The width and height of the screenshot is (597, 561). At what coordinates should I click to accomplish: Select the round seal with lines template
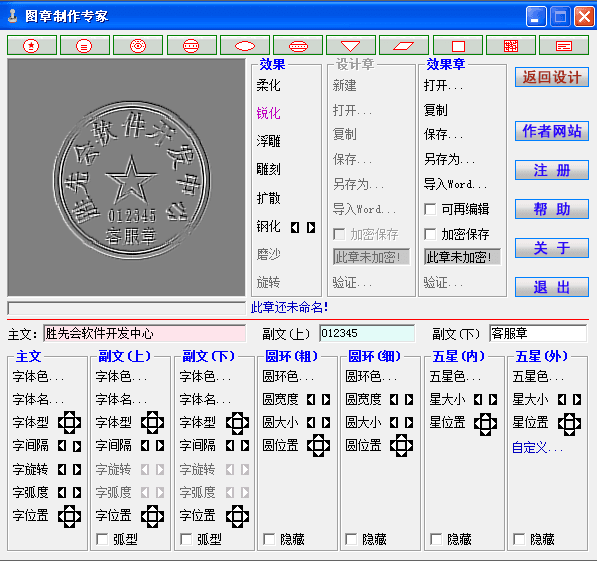[x=85, y=46]
